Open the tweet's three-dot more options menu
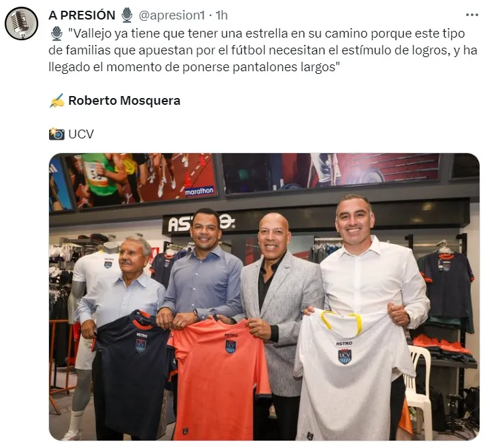 coord(472,15)
